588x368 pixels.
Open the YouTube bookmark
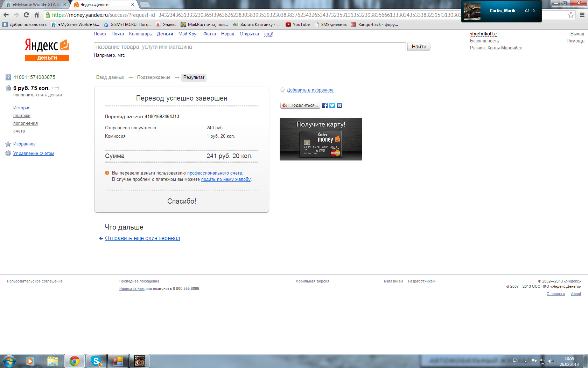298,25
